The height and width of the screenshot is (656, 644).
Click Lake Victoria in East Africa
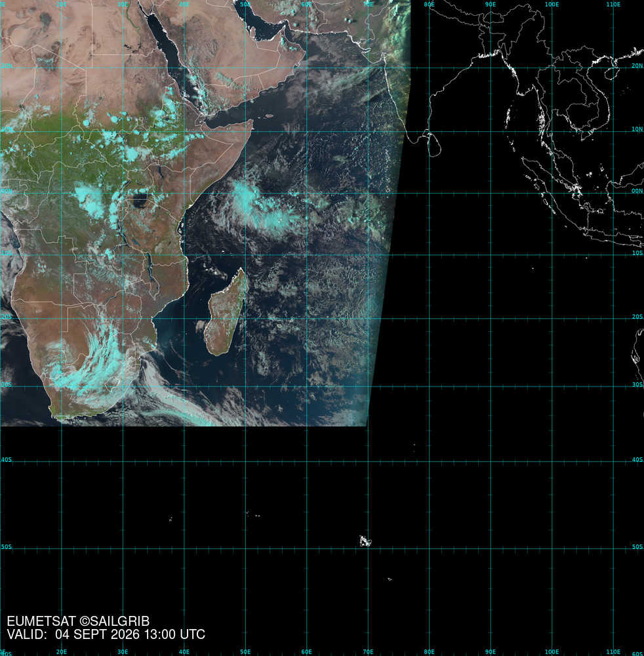(x=139, y=200)
